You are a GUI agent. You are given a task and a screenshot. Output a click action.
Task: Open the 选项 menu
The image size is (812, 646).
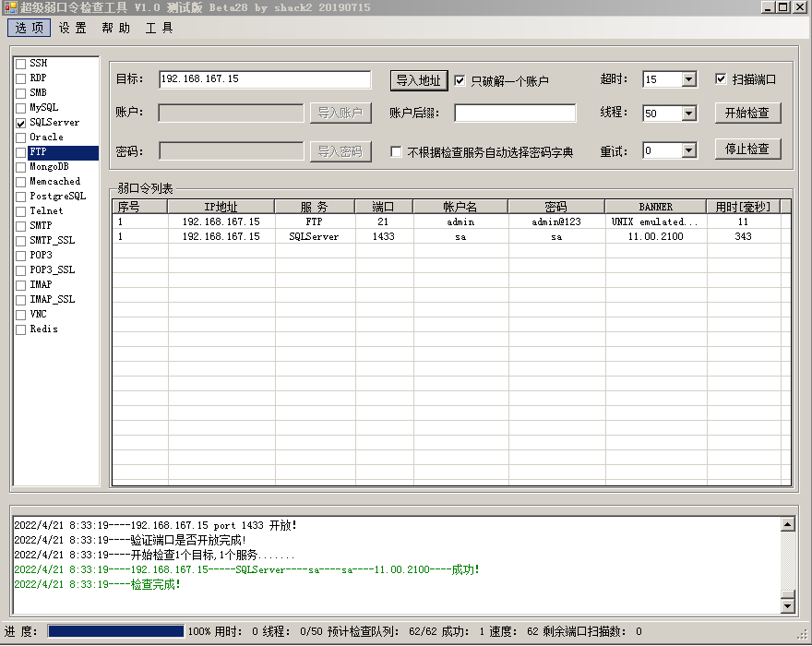pos(29,28)
